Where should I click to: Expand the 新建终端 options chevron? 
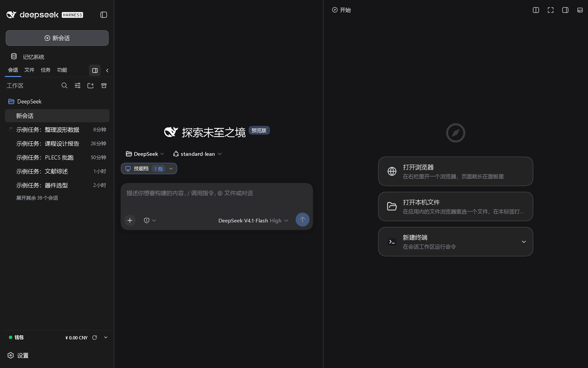524,242
